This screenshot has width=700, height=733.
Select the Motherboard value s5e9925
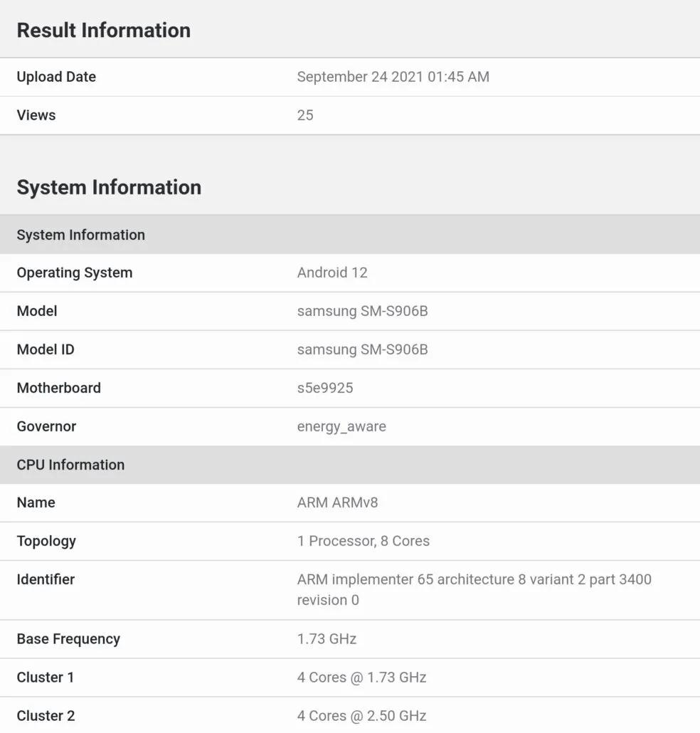[327, 388]
